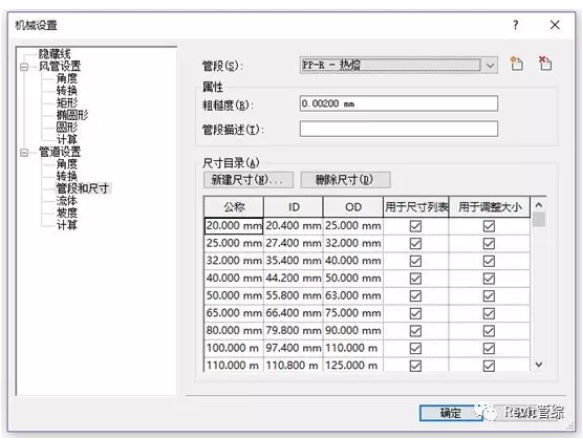The width and height of the screenshot is (583, 441).
Task: Click the size table scroll down arrow
Action: (x=538, y=364)
